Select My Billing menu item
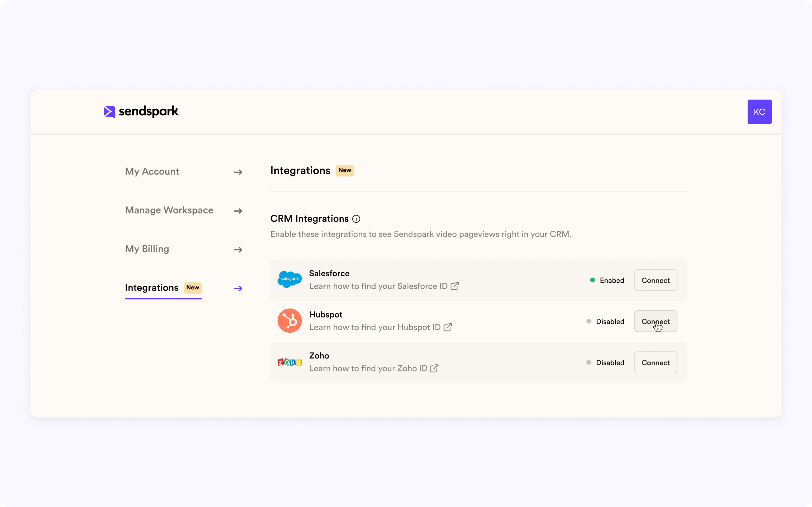Screen dimensions: 812x507 (147, 249)
